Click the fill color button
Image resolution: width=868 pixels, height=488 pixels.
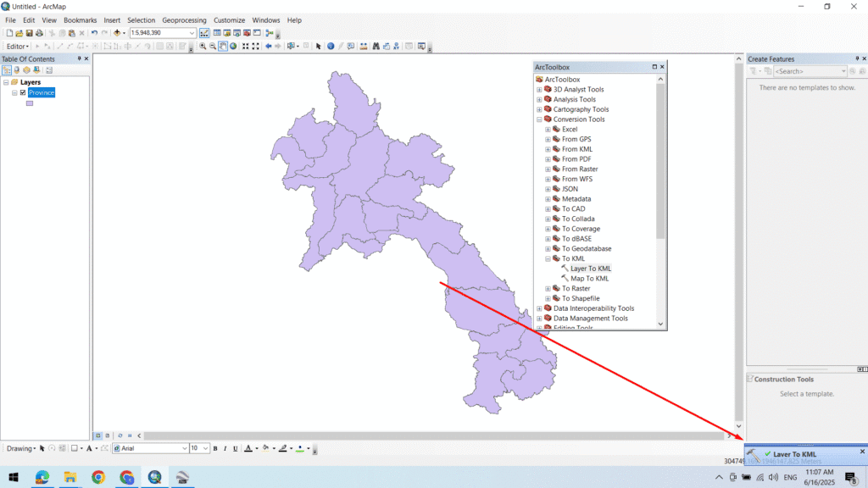click(x=265, y=449)
